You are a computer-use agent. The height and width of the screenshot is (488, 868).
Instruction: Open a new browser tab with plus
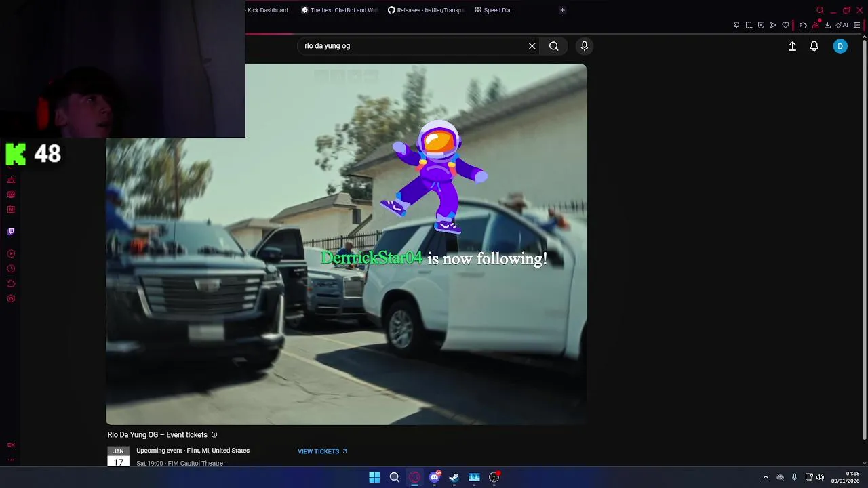(x=562, y=10)
